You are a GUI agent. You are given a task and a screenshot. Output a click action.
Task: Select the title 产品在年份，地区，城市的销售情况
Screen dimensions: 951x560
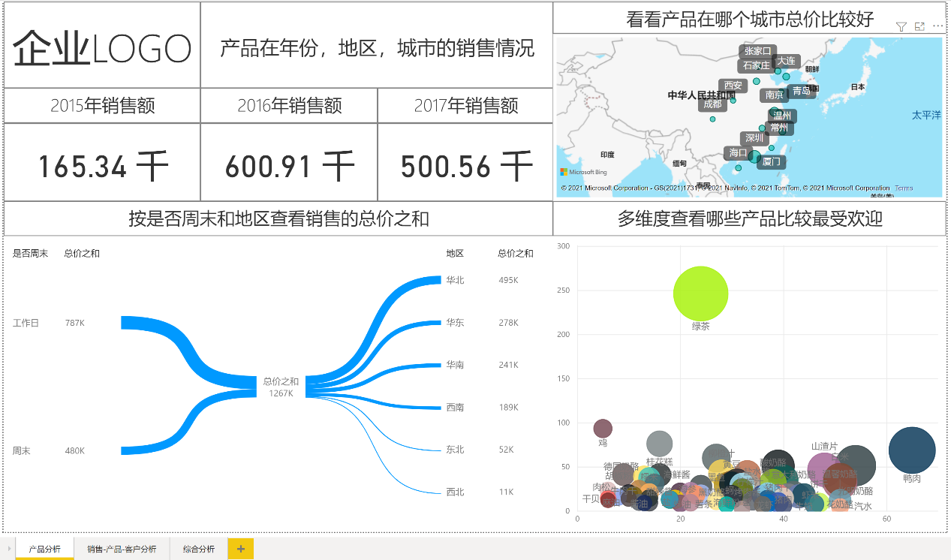pyautogui.click(x=377, y=49)
